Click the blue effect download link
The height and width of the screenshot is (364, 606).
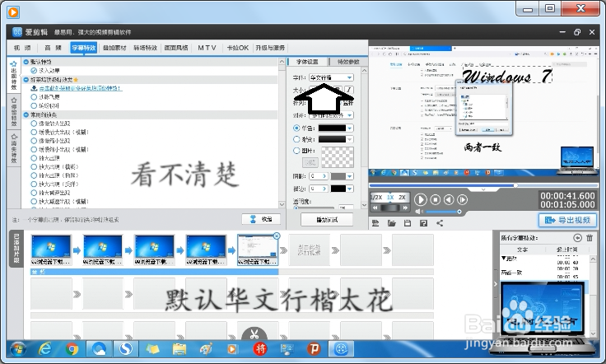[x=80, y=88]
